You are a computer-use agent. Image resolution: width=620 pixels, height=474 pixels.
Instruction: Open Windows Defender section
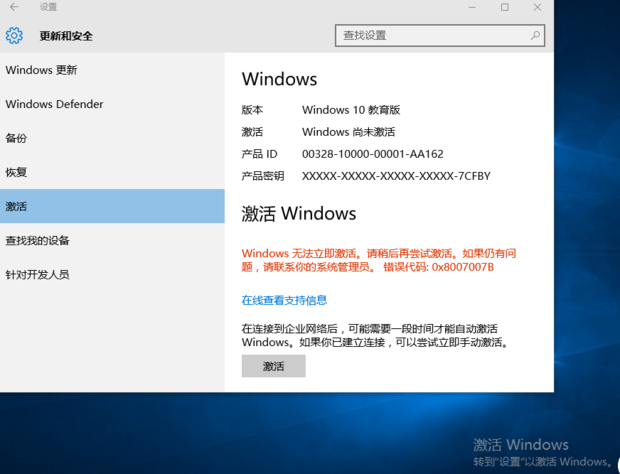(x=112, y=104)
